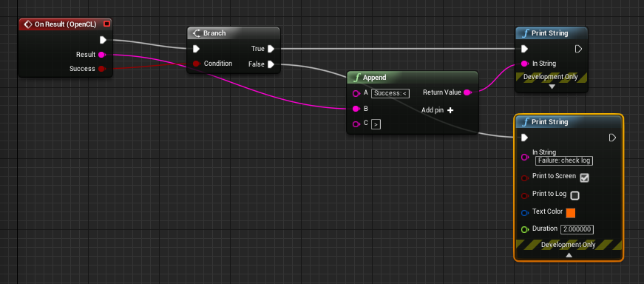Click In String pin on selected Print String
This screenshot has width=644, height=284.
[x=524, y=157]
